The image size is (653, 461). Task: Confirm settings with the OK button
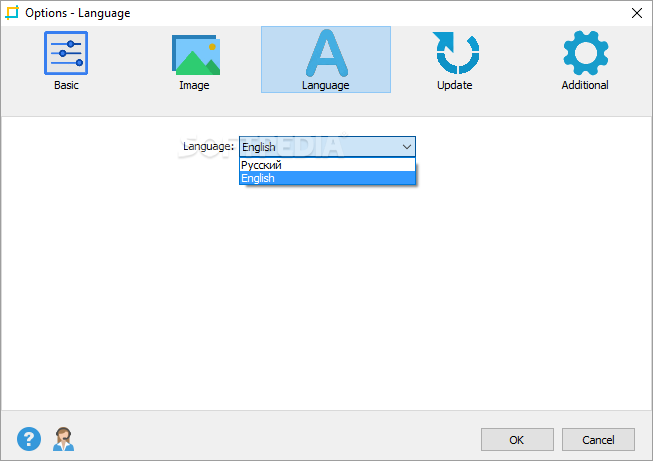tap(517, 439)
